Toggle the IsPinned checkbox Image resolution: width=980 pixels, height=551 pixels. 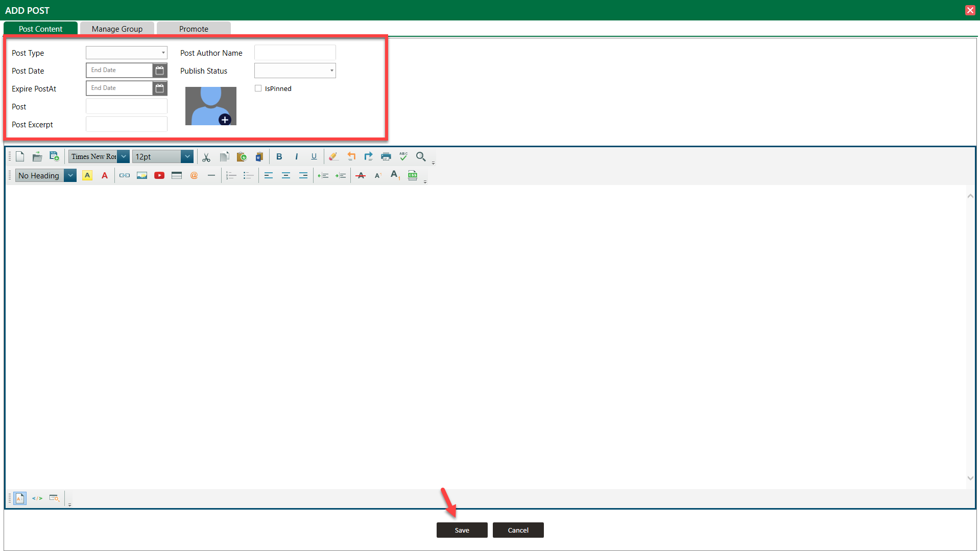(258, 88)
